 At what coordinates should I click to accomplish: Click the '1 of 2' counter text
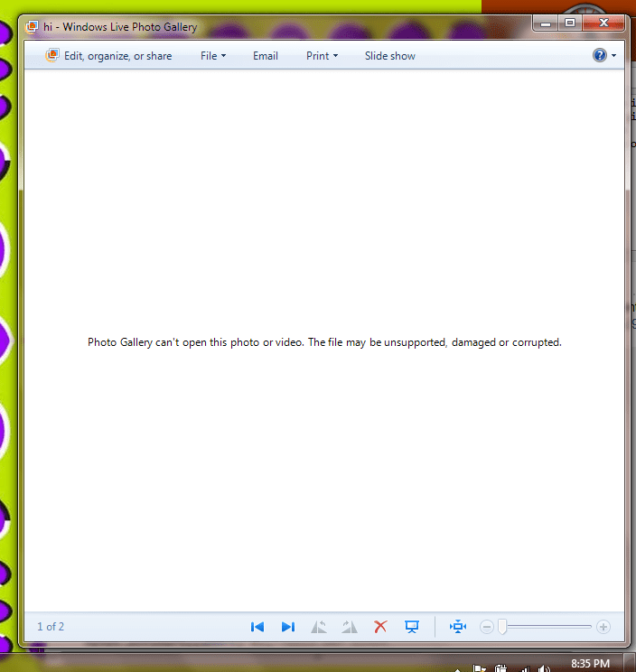pyautogui.click(x=51, y=627)
